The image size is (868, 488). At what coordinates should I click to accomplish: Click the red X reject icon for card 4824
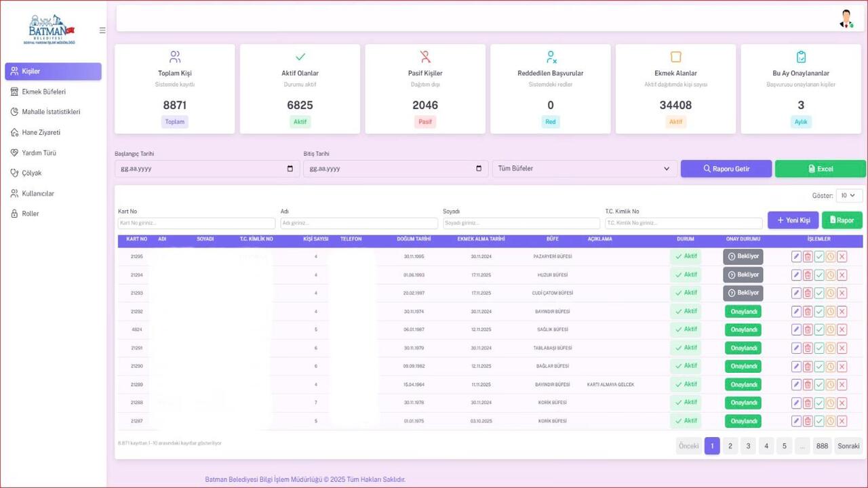(842, 329)
